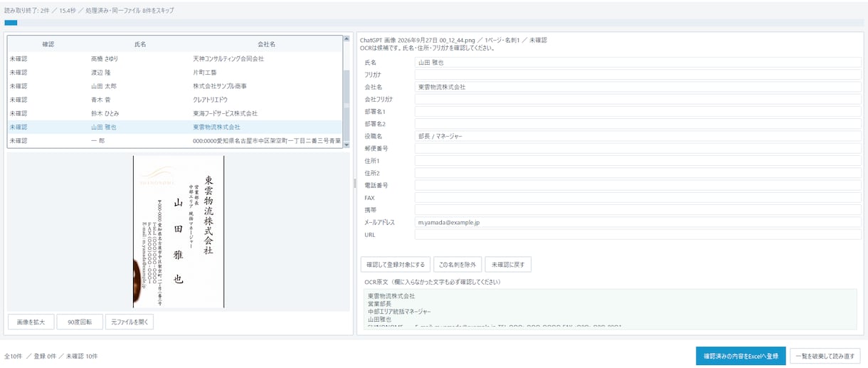Click 確認して登録対象にする button

pos(396,265)
